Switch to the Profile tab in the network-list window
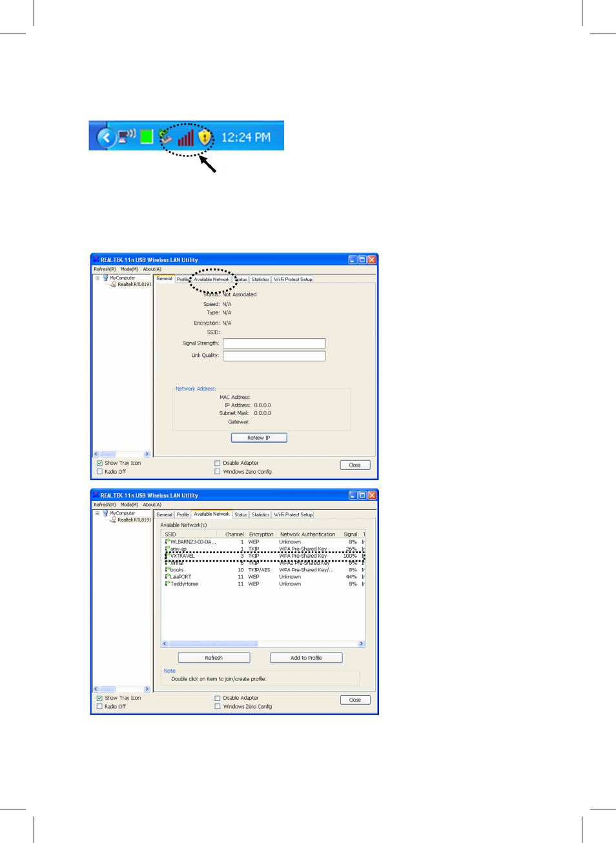The width and height of the screenshot is (616, 843). click(x=183, y=515)
